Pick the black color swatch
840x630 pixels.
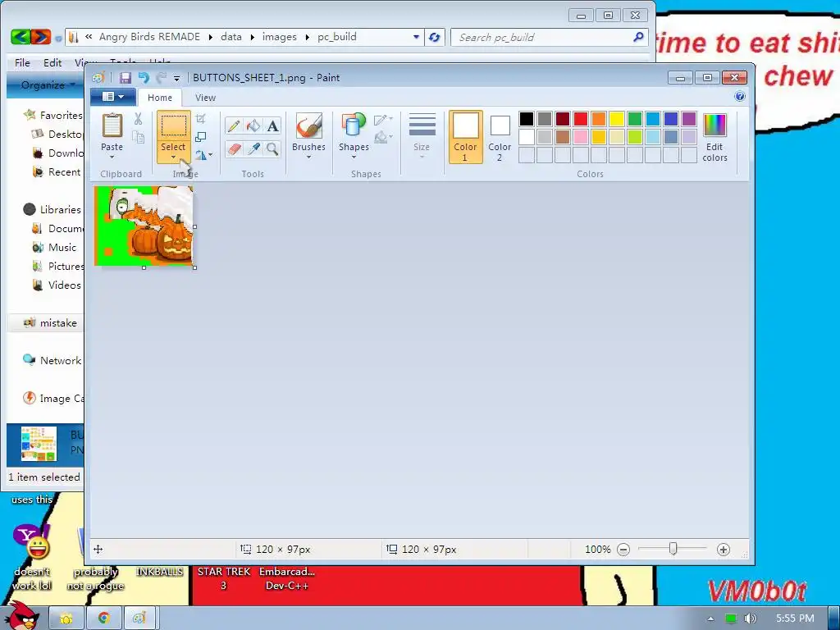(526, 119)
